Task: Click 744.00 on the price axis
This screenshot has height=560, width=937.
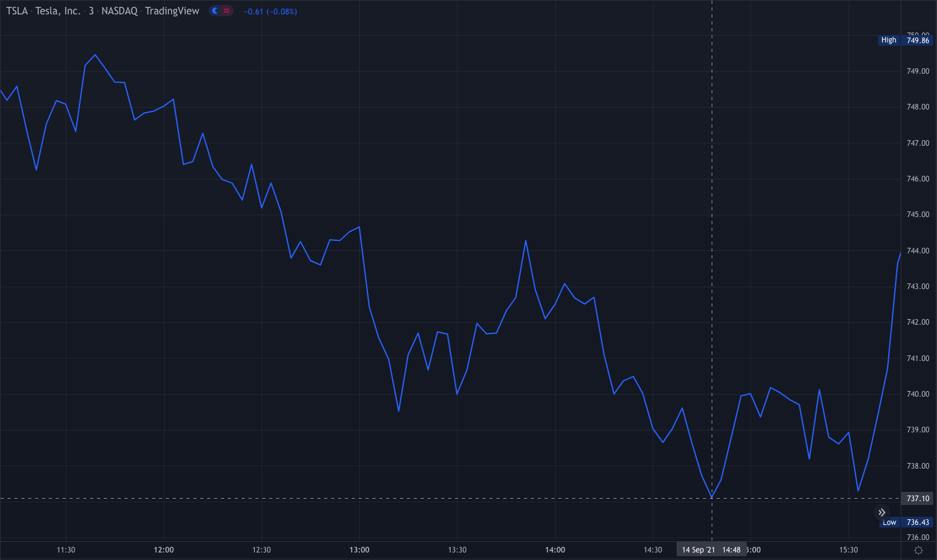Action: point(918,251)
